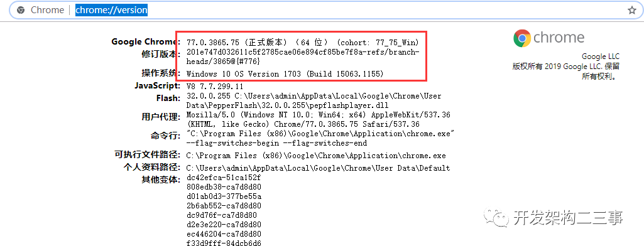Click the Mozilla/5.0 user agent string

tap(319, 119)
